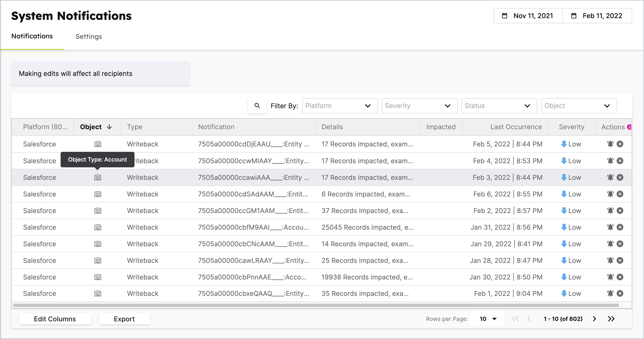Click notification 7505a00000cdDjEAAU cell
This screenshot has height=339, width=644.
pyautogui.click(x=254, y=144)
